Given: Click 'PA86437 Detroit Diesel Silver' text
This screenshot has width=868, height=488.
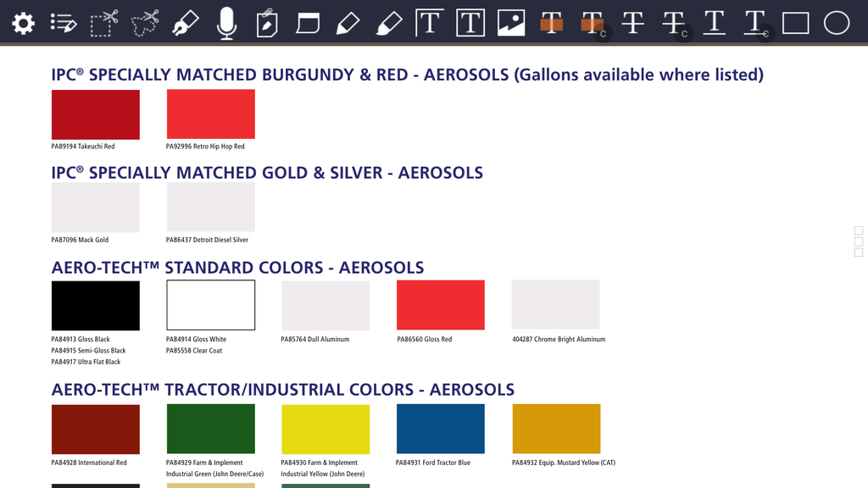Looking at the screenshot, I should (x=207, y=240).
